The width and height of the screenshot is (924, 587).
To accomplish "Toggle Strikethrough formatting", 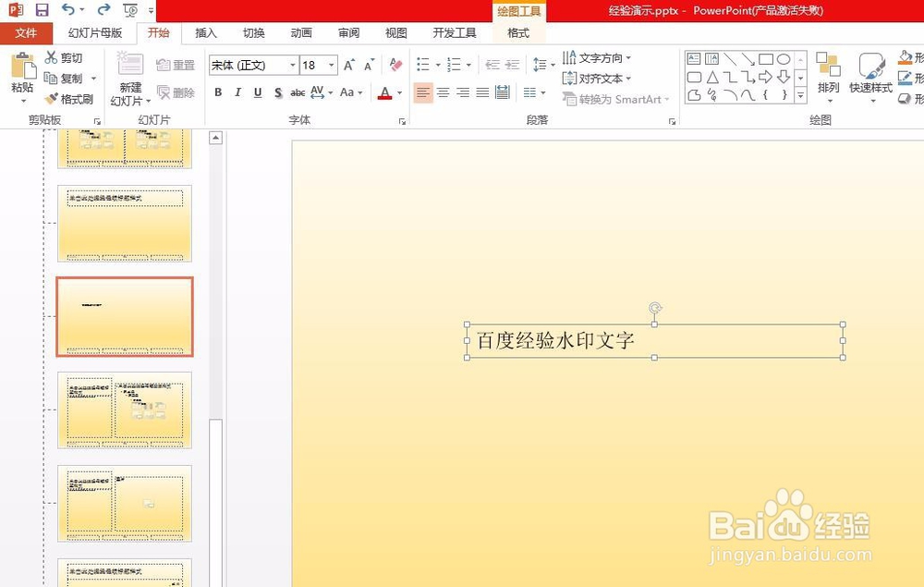I will click(298, 92).
